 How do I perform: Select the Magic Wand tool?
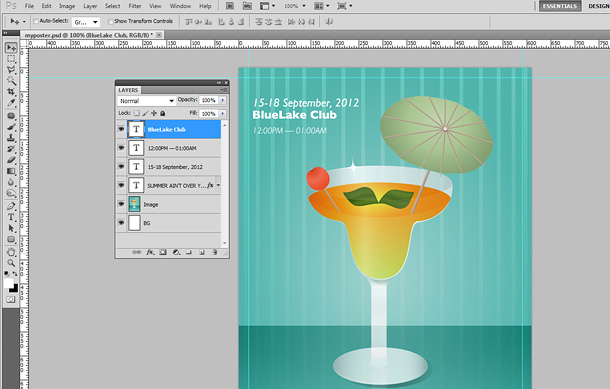pos(11,81)
